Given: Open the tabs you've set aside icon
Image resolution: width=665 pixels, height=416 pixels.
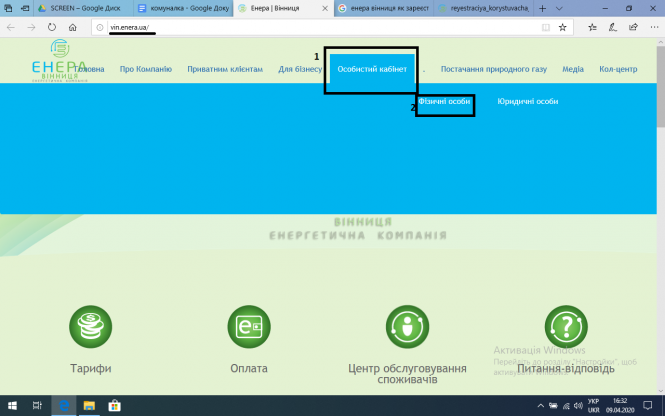Looking at the screenshot, I should 8,8.
